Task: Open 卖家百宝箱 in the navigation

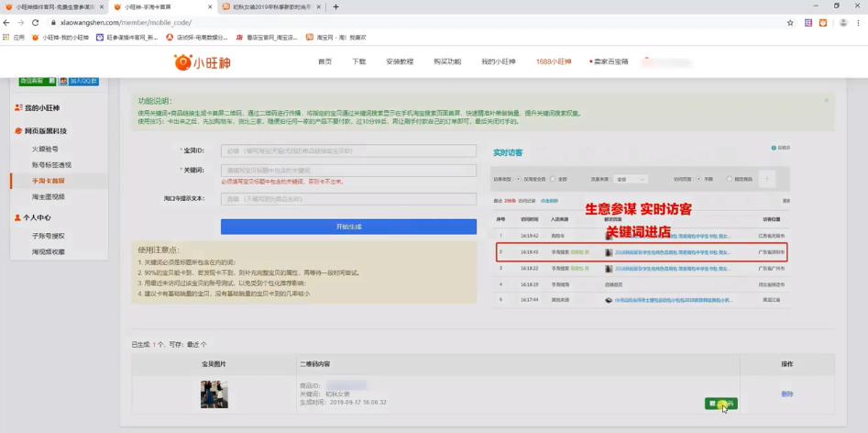Action: point(609,61)
